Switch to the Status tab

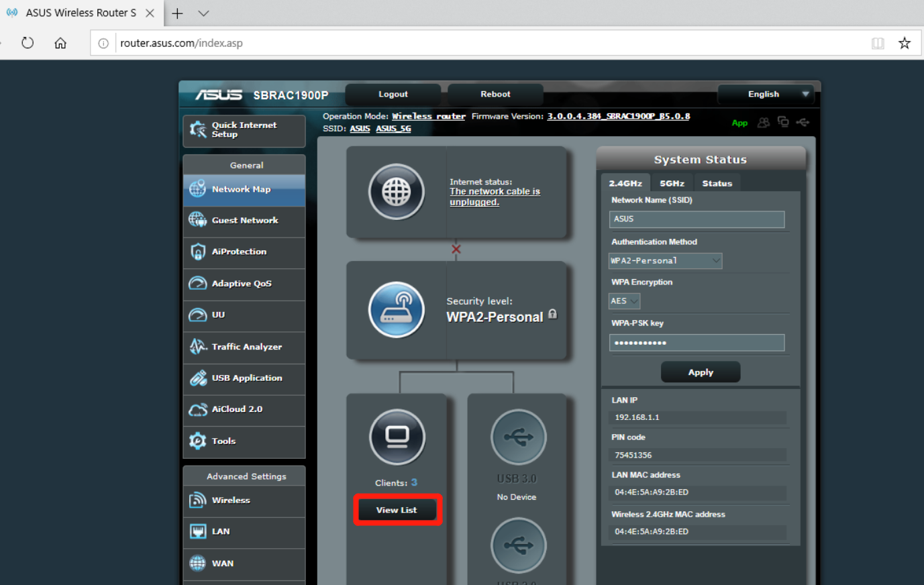[x=717, y=183]
